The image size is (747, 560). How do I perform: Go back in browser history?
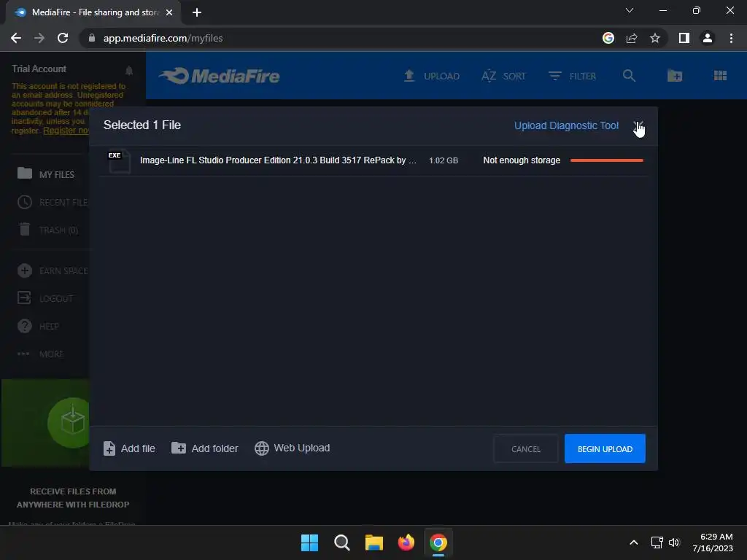point(16,38)
